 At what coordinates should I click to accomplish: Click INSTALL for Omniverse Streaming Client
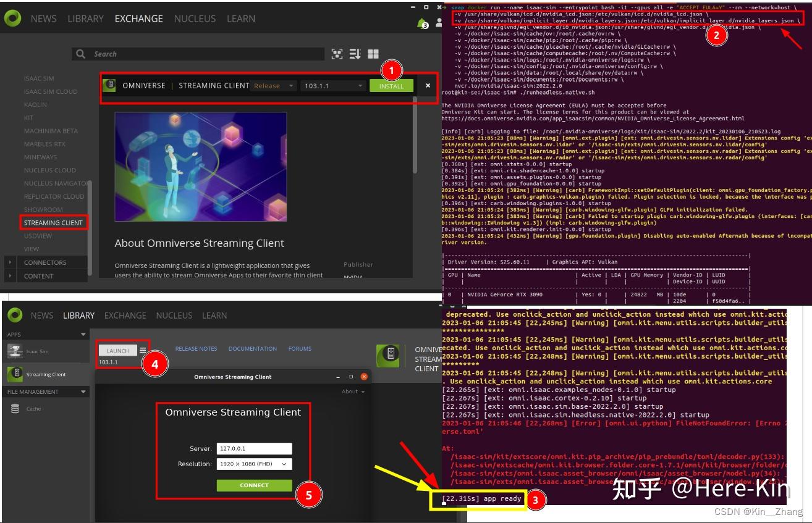(x=391, y=86)
